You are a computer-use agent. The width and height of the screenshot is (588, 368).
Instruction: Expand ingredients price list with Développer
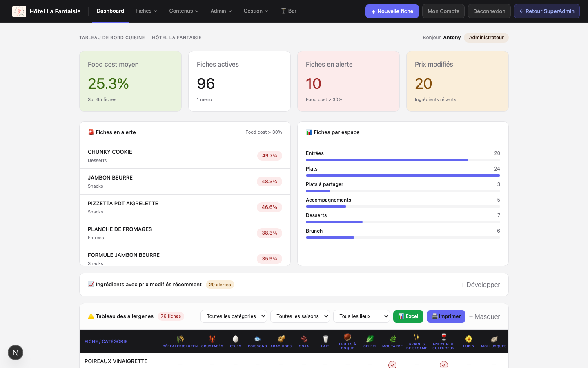pyautogui.click(x=480, y=285)
